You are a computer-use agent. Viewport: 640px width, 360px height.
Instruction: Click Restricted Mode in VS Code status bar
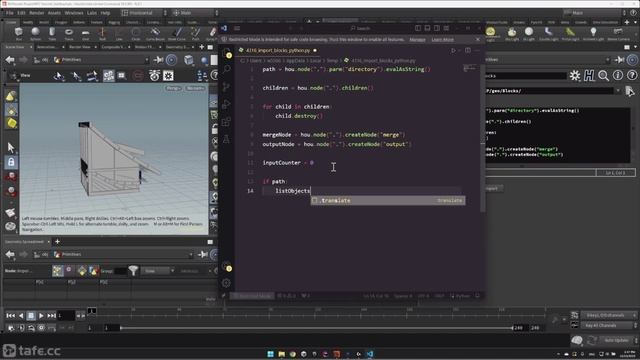pos(253,296)
